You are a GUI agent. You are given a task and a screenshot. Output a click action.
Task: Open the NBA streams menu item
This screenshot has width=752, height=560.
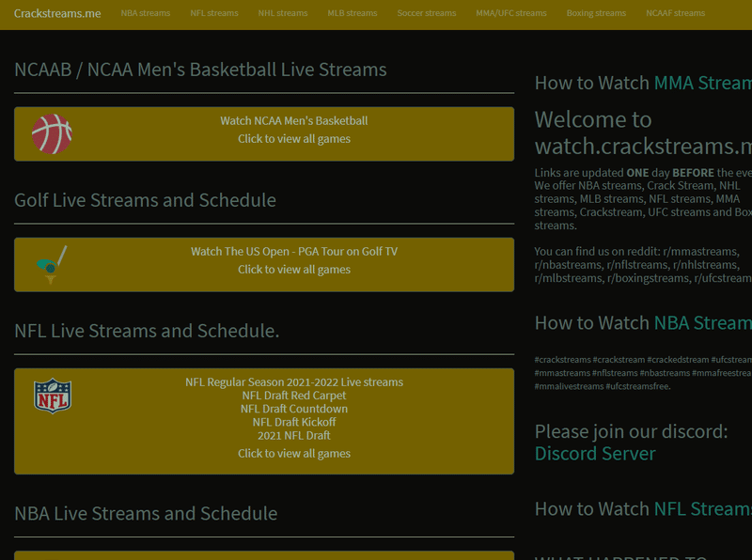tap(146, 13)
